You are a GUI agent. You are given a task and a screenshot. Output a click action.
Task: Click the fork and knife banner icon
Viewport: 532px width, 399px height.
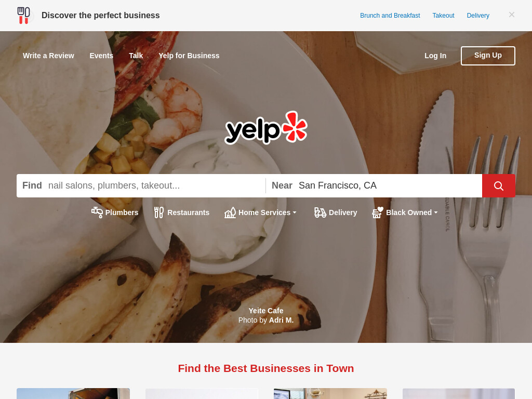click(x=24, y=16)
